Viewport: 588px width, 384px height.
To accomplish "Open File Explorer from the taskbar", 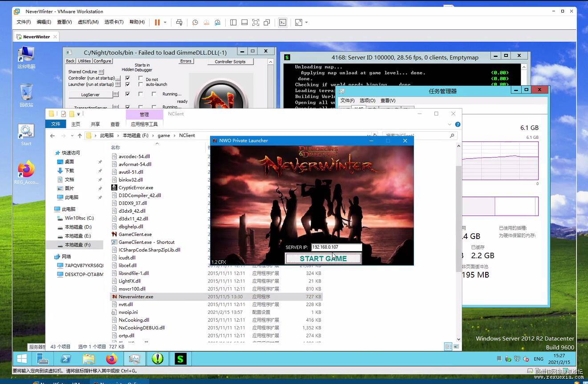I will [89, 359].
